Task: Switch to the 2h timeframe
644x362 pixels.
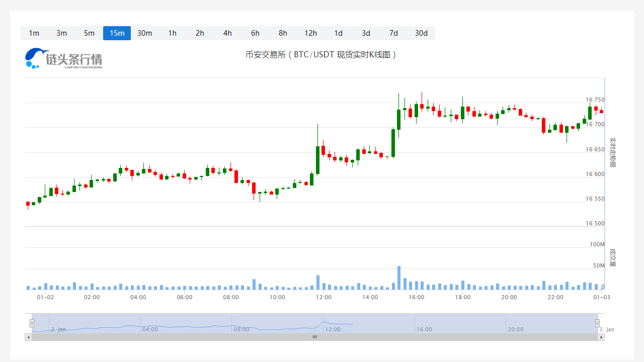Action: (200, 33)
